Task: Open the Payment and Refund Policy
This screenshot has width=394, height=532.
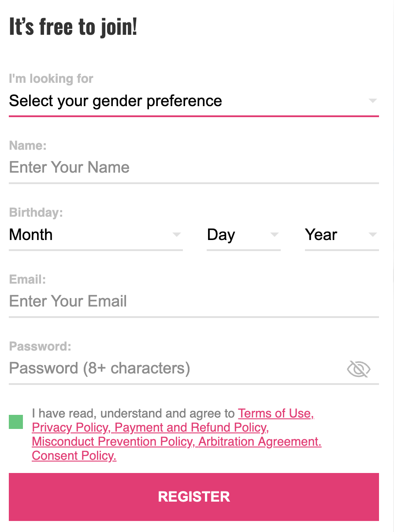Action: 191,428
